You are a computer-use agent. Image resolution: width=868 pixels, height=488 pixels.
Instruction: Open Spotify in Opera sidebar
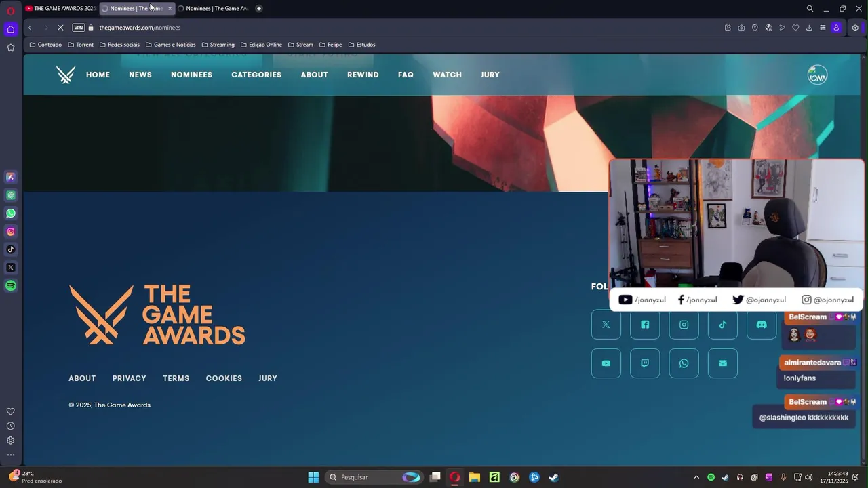point(11,286)
